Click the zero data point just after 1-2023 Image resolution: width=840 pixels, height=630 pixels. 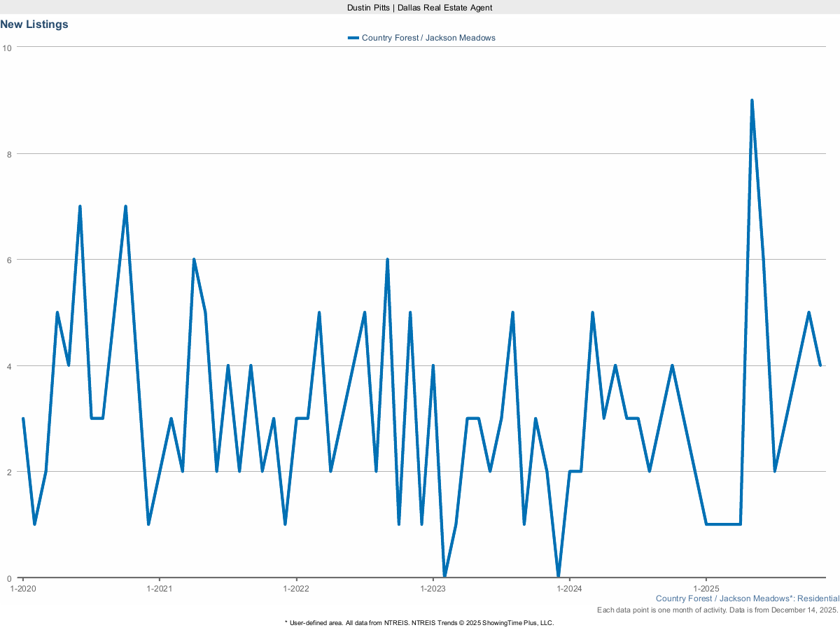click(x=444, y=577)
